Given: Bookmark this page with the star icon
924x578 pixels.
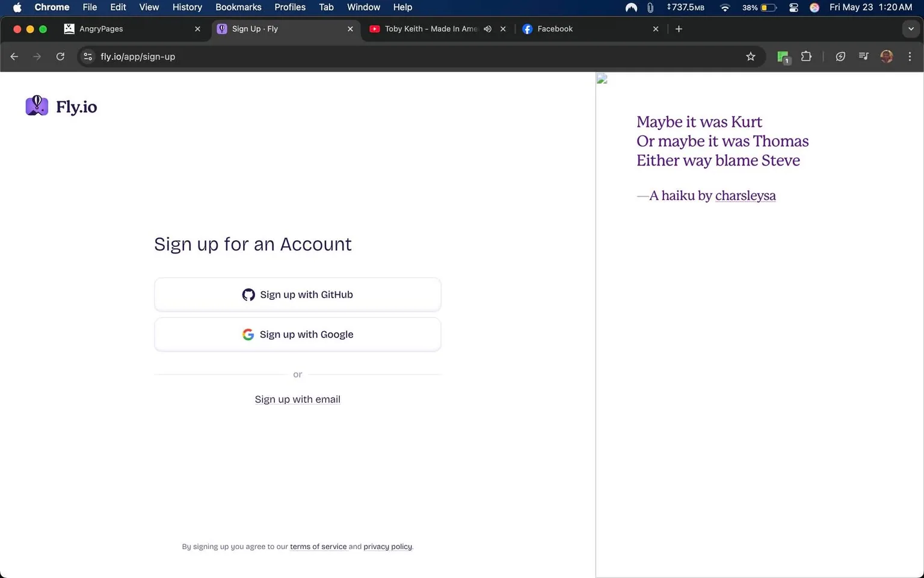Looking at the screenshot, I should [x=750, y=56].
